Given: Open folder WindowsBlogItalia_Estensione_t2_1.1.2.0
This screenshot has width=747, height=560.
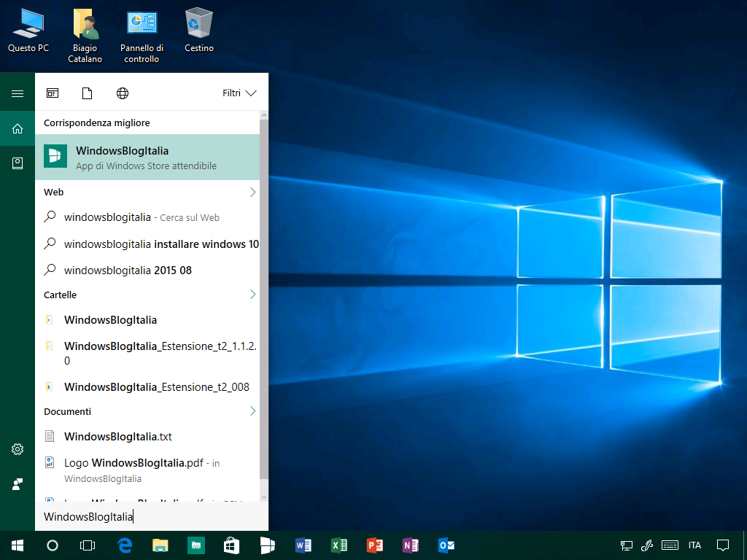Looking at the screenshot, I should click(x=147, y=354).
